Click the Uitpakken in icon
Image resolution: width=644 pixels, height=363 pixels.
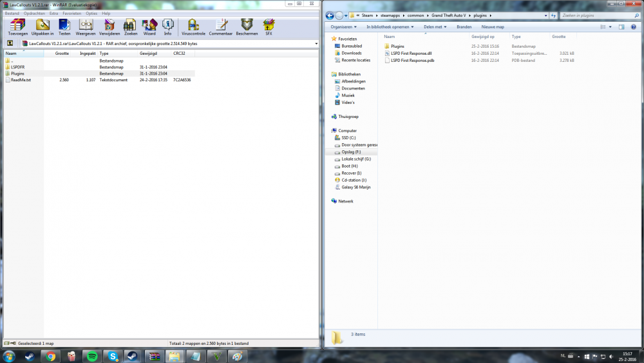click(43, 27)
